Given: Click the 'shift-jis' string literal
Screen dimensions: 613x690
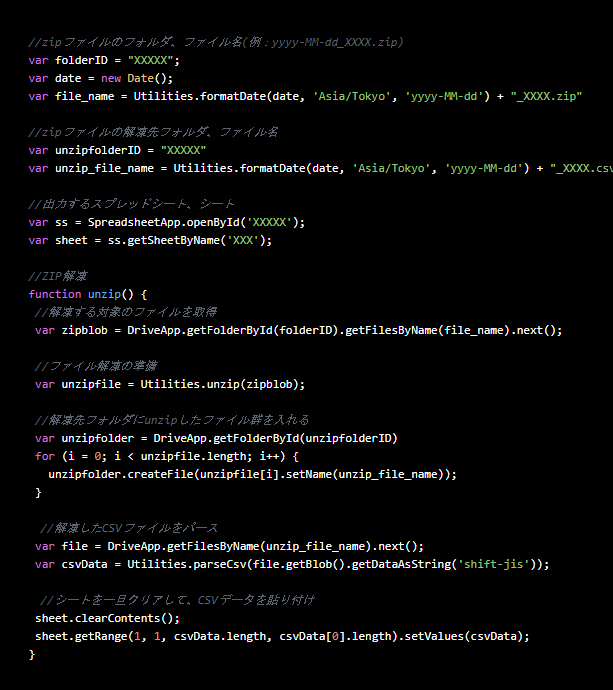Looking at the screenshot, I should [498, 564].
